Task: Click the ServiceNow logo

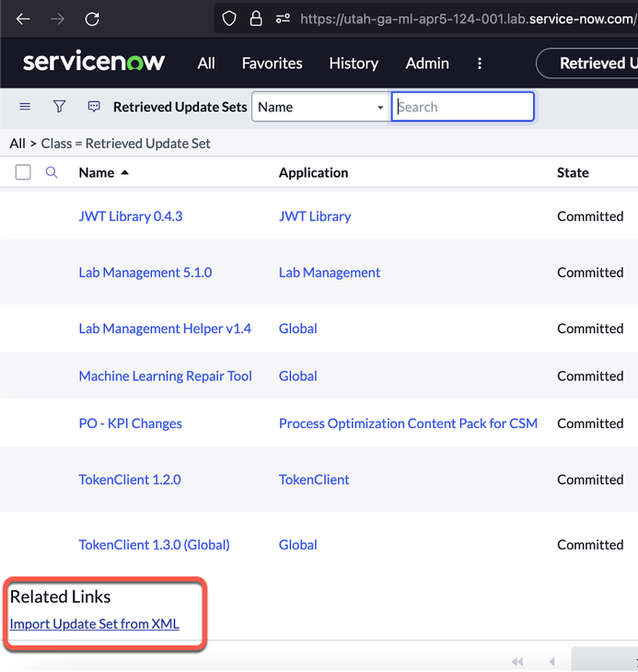Action: pos(94,62)
